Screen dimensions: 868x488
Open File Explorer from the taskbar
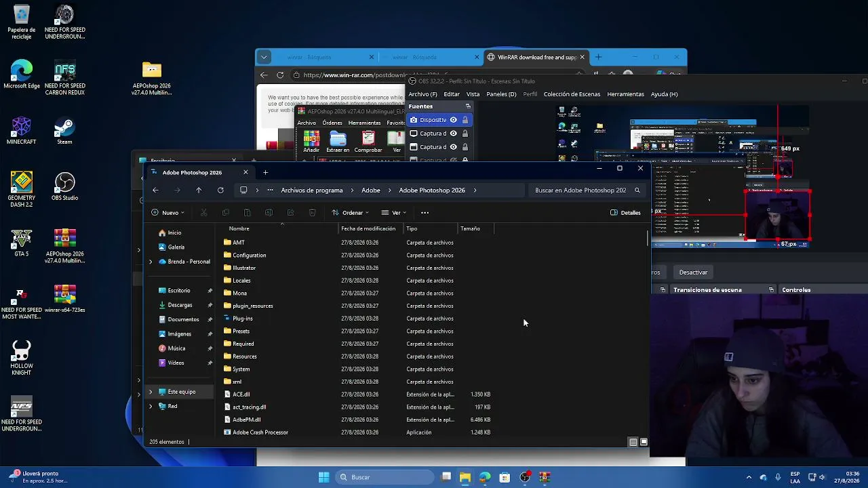point(465,477)
